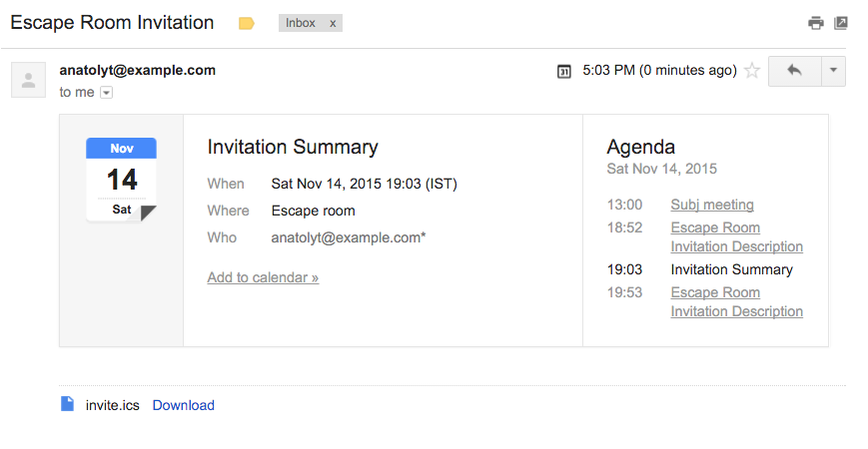868x449 pixels.
Task: Click sender name anatolyt@example.com
Action: coord(138,70)
